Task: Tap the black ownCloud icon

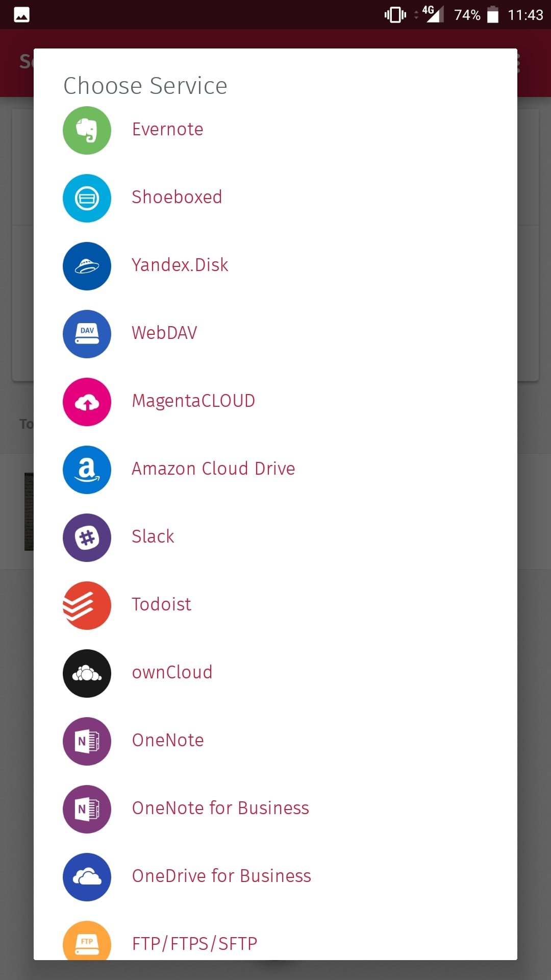Action: [x=87, y=673]
